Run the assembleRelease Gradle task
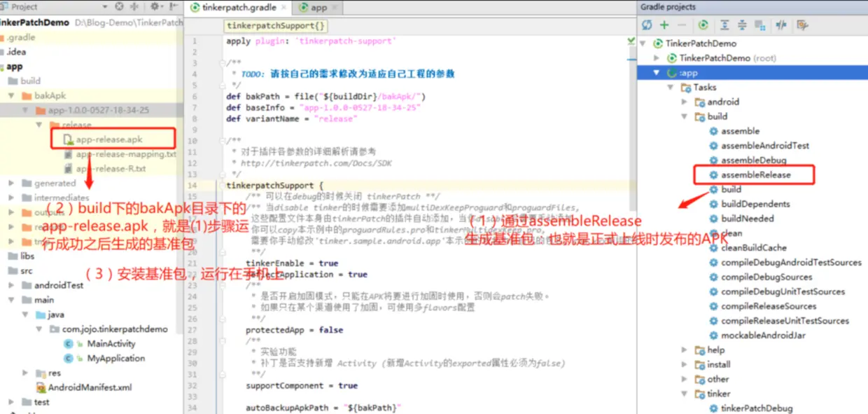Image resolution: width=868 pixels, height=414 pixels. coord(749,174)
